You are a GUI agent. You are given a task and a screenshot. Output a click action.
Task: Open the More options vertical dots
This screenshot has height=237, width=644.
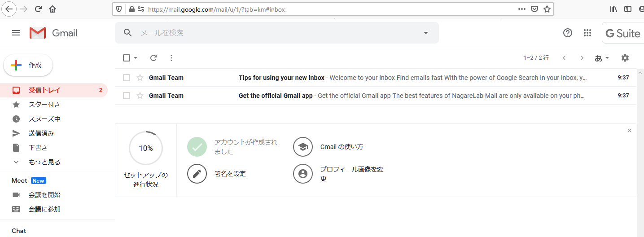(171, 58)
